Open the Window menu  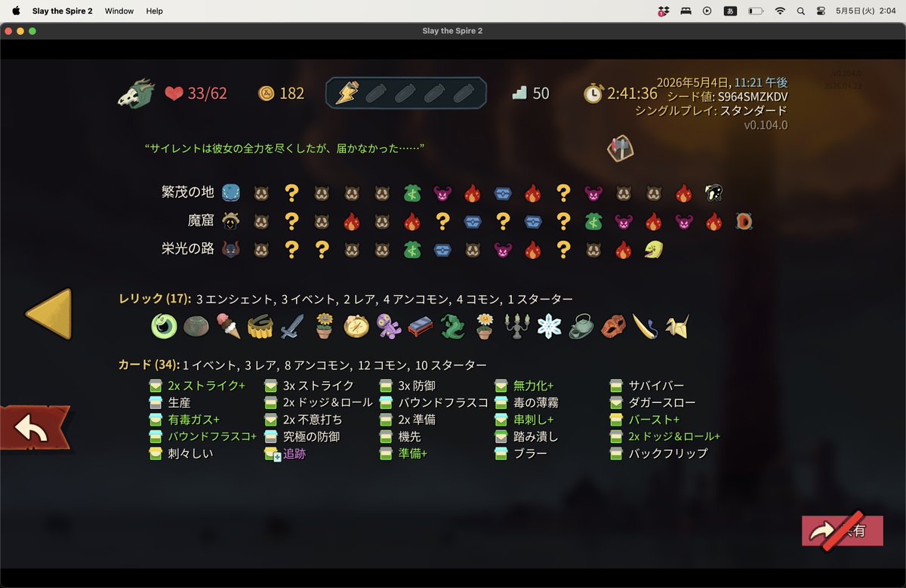coord(119,11)
